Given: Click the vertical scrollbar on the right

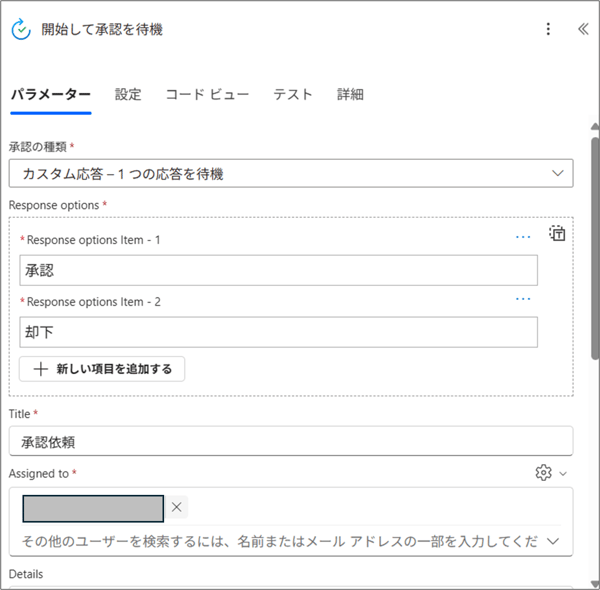Looking at the screenshot, I should 594,250.
